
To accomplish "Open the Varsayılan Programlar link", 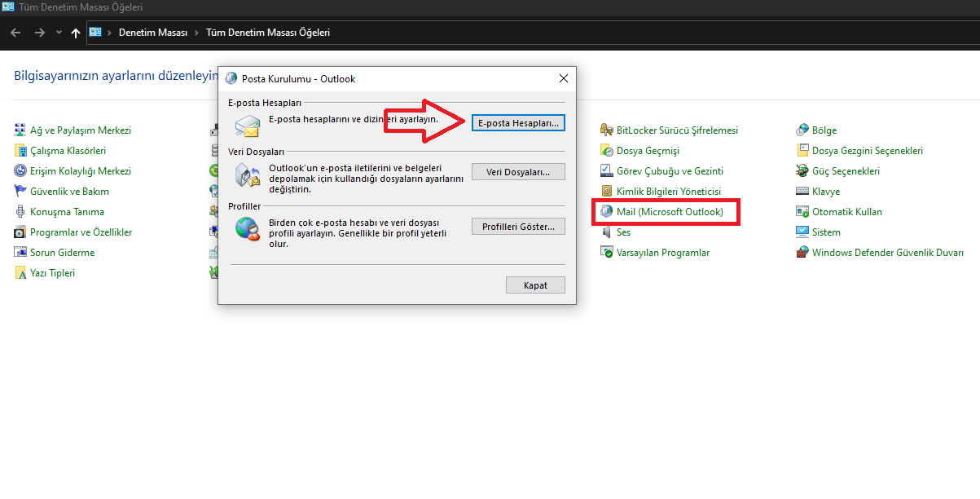I will (x=662, y=253).
